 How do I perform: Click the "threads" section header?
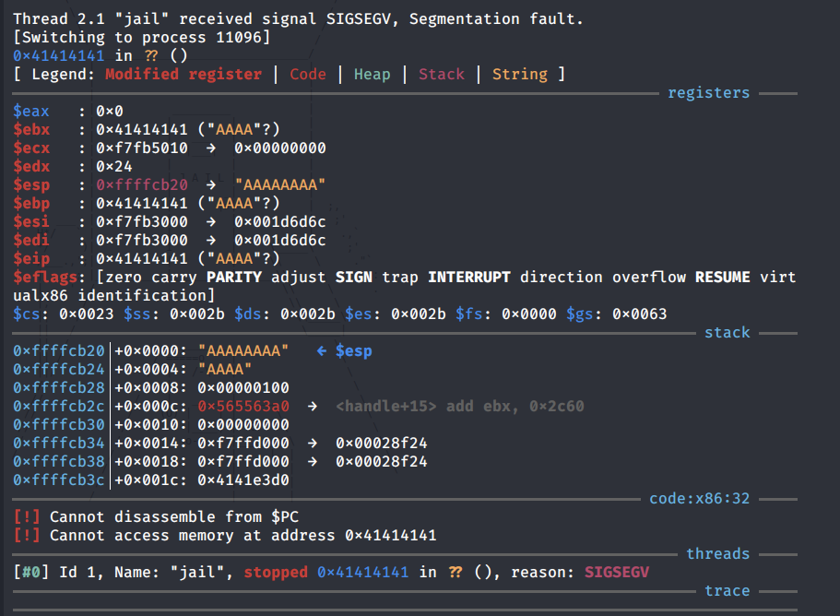[717, 553]
